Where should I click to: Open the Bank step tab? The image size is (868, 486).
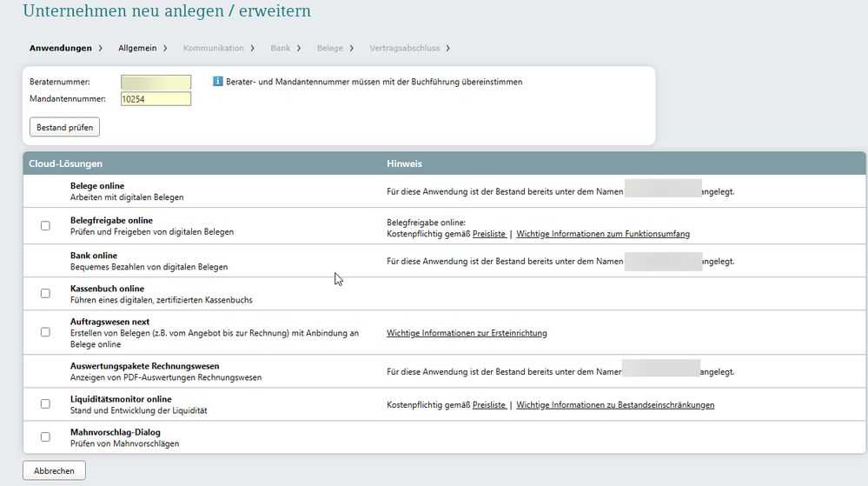click(281, 48)
